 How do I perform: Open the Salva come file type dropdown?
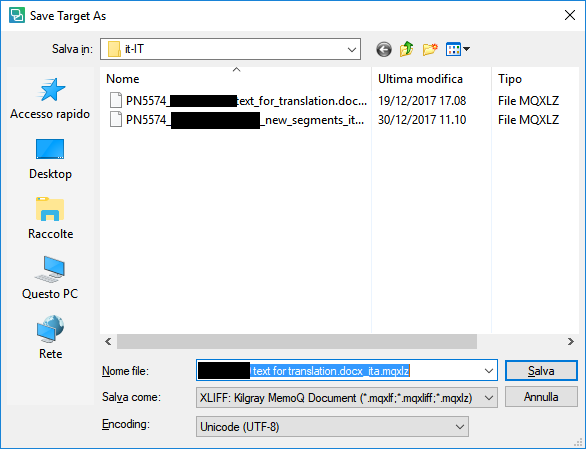[x=346, y=397]
